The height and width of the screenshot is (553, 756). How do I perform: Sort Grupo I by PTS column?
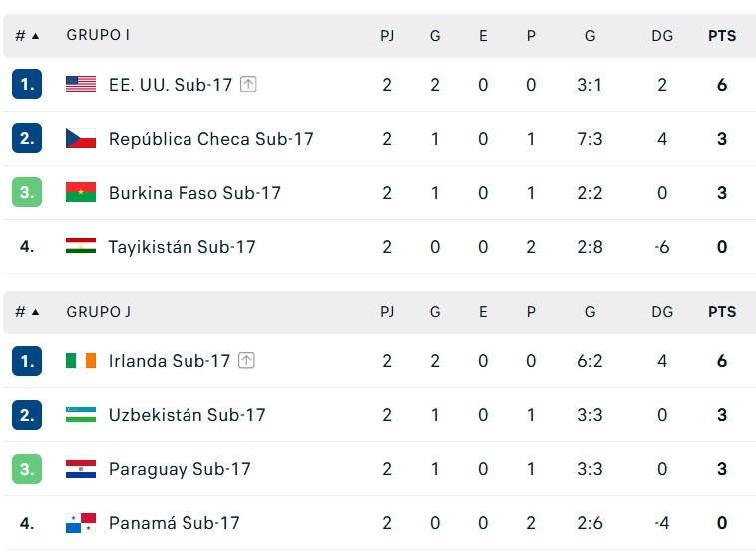(x=722, y=36)
